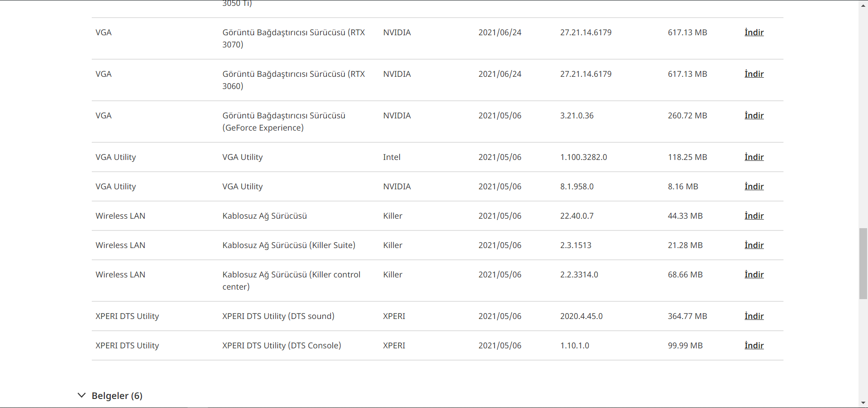The width and height of the screenshot is (868, 408).
Task: Download the RTX 3070 display driver
Action: pyautogui.click(x=754, y=33)
